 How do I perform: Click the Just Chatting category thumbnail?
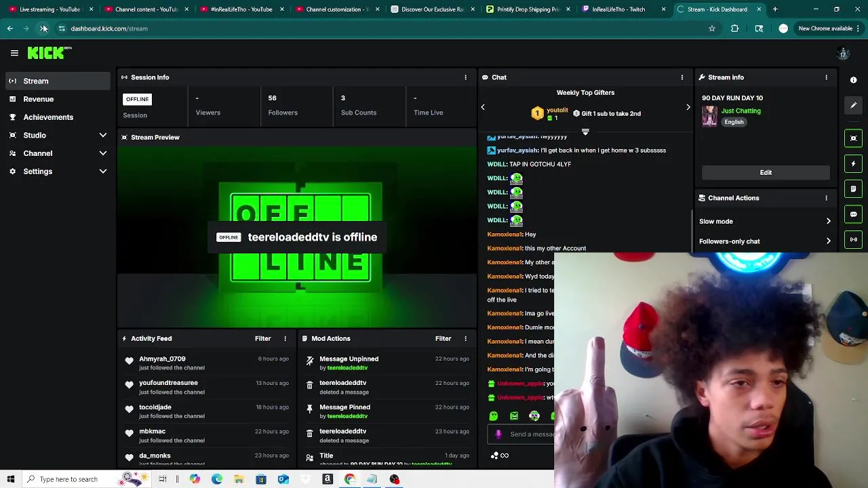[x=709, y=116]
